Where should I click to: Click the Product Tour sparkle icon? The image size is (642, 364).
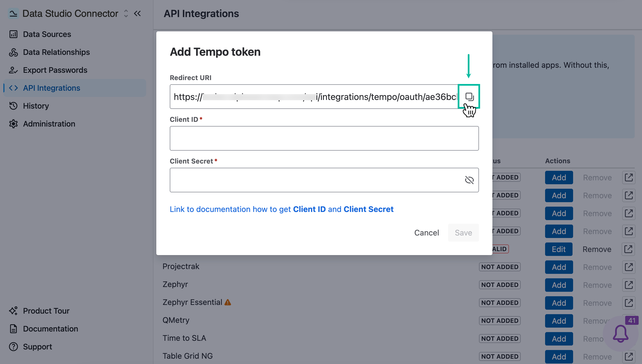point(13,311)
